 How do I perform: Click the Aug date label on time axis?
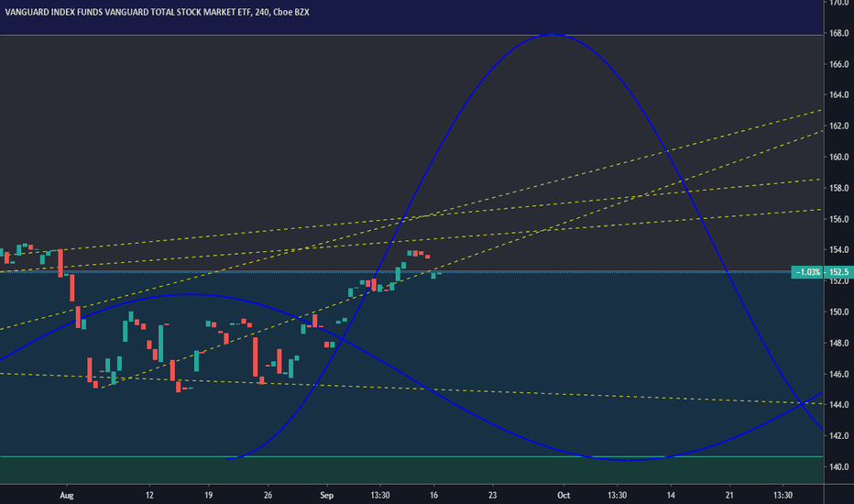(x=67, y=495)
